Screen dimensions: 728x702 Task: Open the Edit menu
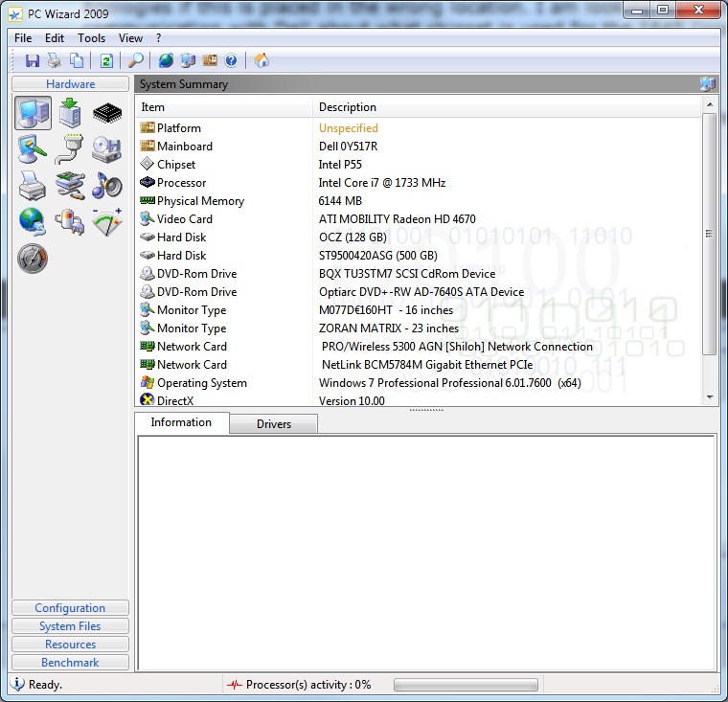coord(55,38)
